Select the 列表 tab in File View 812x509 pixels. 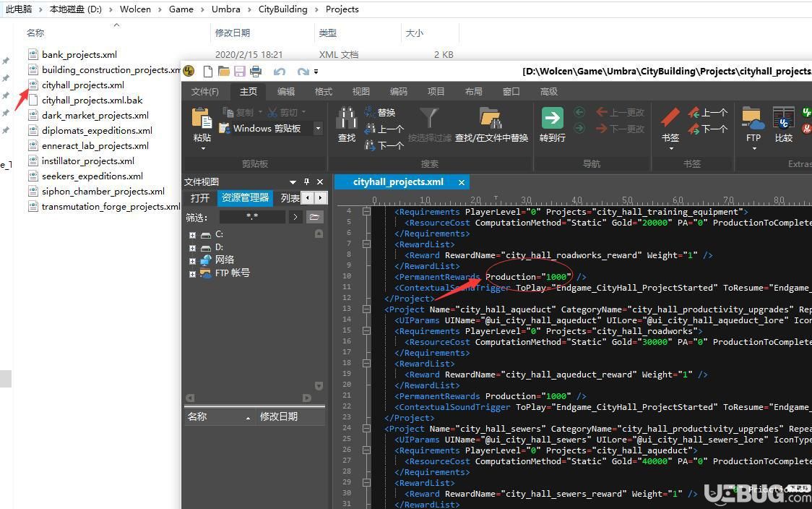coord(289,197)
